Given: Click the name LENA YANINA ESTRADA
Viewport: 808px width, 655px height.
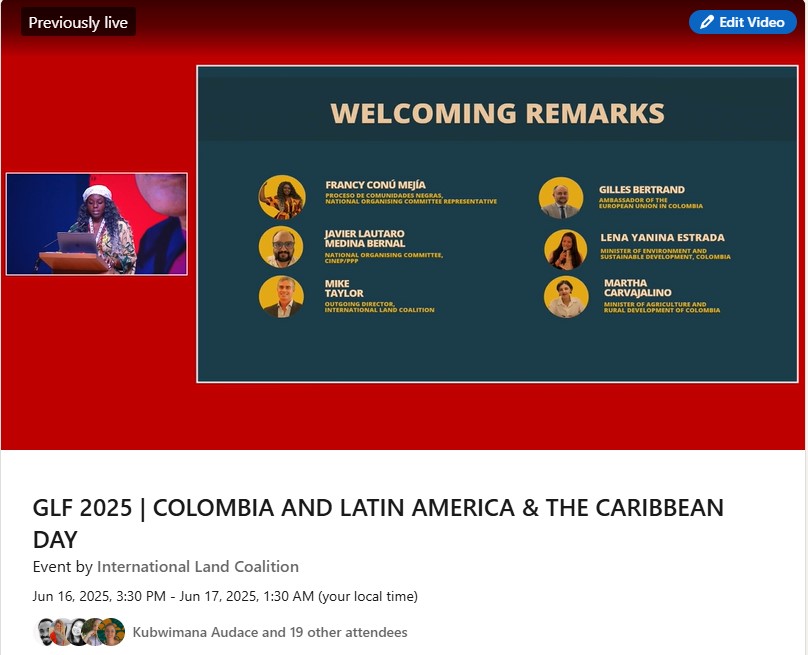Looking at the screenshot, I should click(x=662, y=238).
